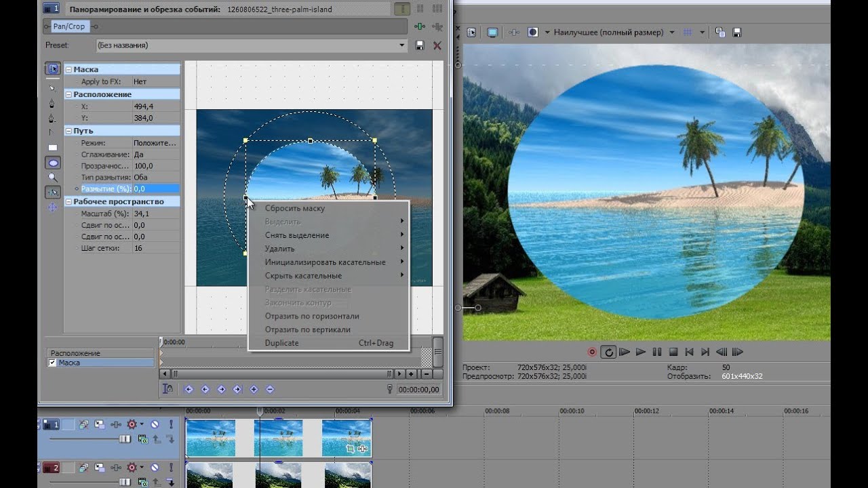Viewport: 868px width, 488px height.
Task: Choose the zoom magnifier tool in Pan/Crop
Action: pyautogui.click(x=52, y=178)
